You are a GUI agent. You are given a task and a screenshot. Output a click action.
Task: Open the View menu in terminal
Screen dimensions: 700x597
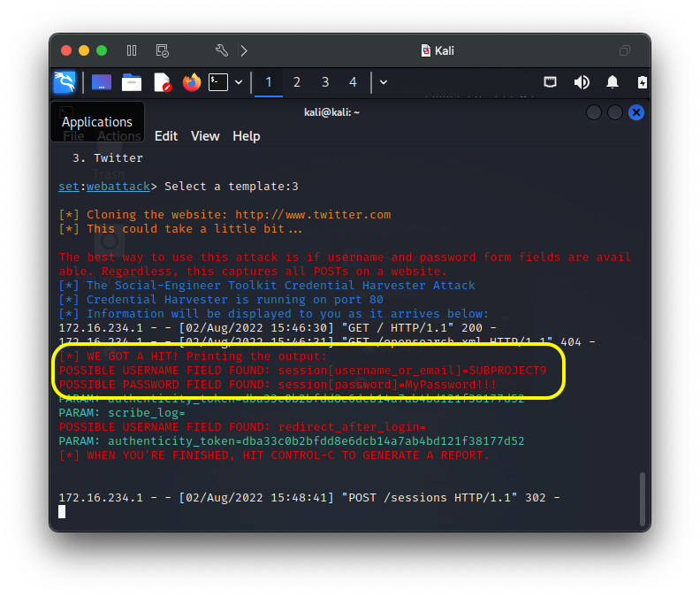(205, 136)
